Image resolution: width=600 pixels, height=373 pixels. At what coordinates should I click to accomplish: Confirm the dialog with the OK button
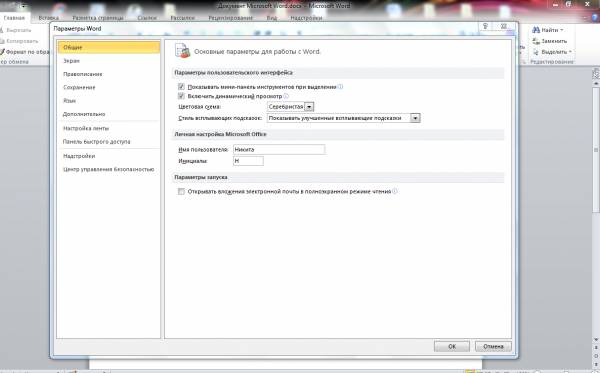pyautogui.click(x=452, y=346)
